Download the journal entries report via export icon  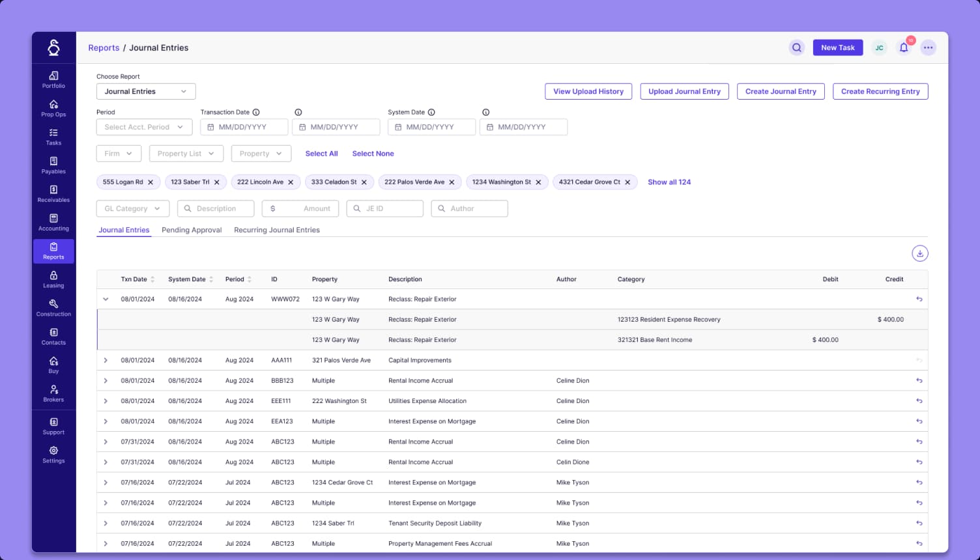pos(919,253)
